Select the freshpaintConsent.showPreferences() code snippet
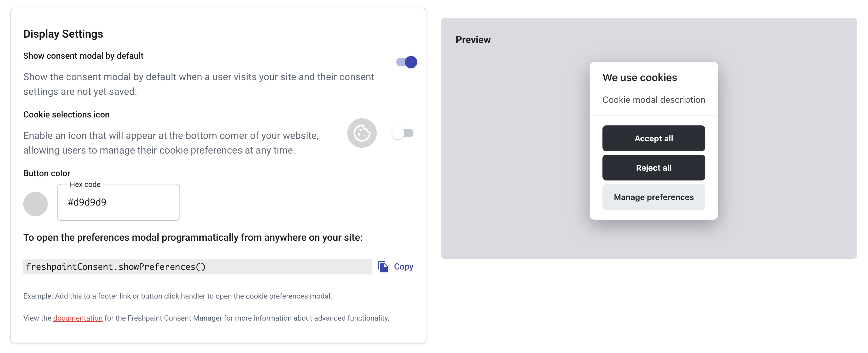 (115, 266)
